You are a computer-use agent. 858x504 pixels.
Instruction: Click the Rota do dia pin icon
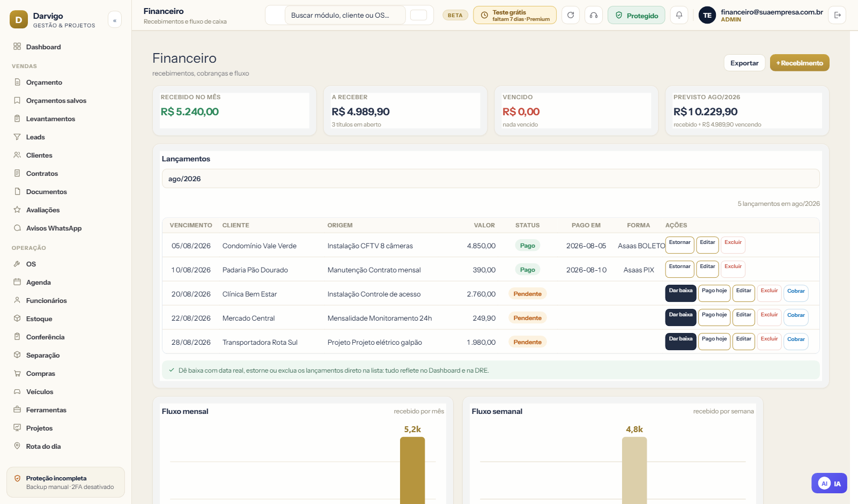pyautogui.click(x=17, y=446)
